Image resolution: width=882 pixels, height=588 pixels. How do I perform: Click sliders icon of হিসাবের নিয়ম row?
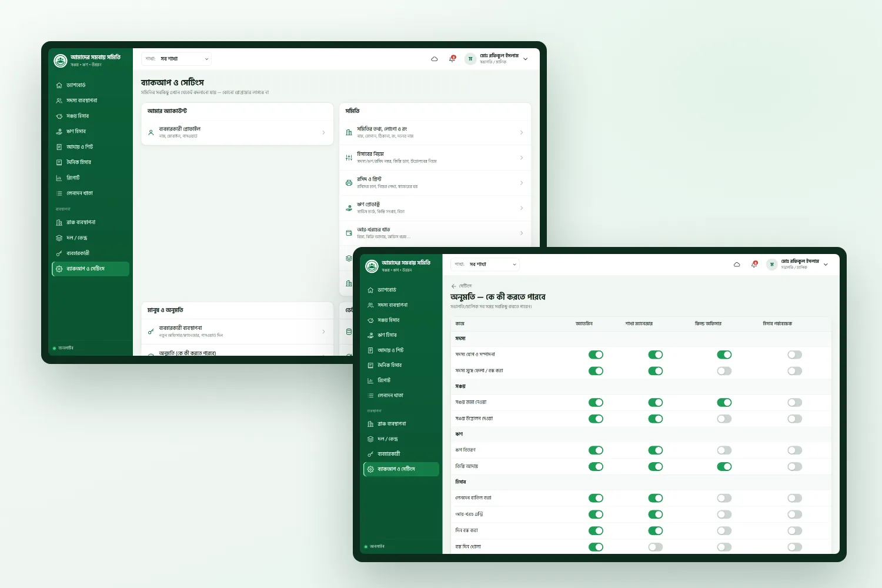pos(349,158)
